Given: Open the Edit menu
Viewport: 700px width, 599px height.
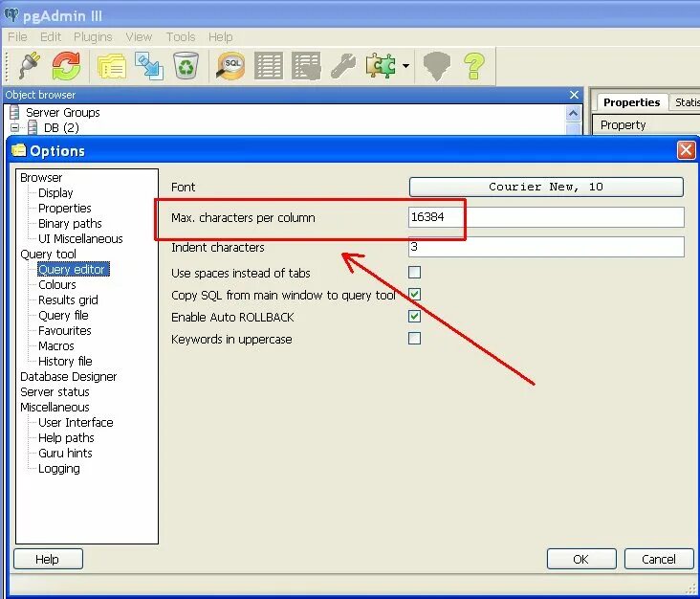Looking at the screenshot, I should pyautogui.click(x=51, y=36).
